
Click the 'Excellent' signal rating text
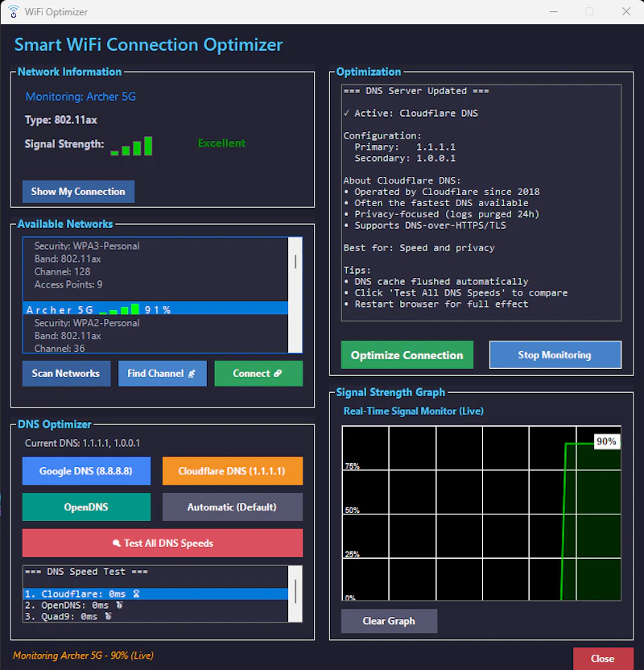[221, 143]
